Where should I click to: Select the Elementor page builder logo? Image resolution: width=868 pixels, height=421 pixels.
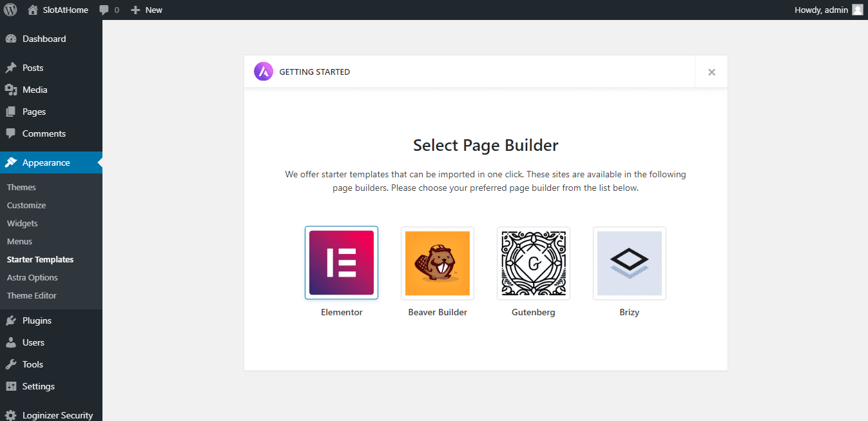pyautogui.click(x=341, y=263)
